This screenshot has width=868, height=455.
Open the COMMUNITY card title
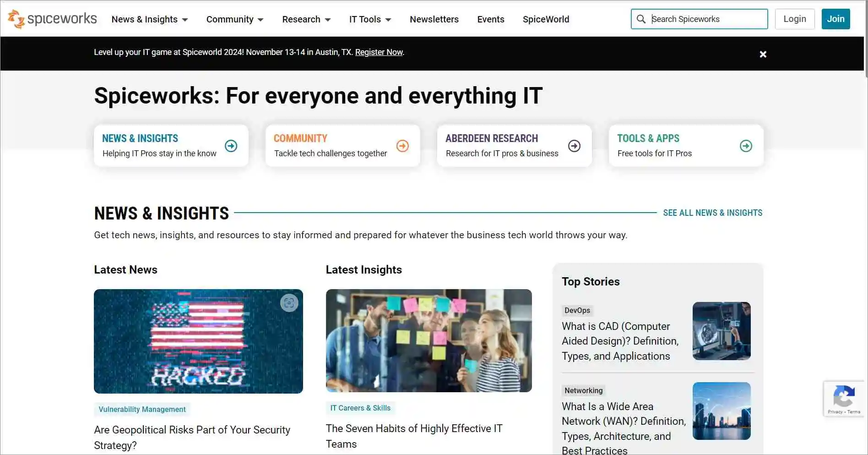pos(300,138)
